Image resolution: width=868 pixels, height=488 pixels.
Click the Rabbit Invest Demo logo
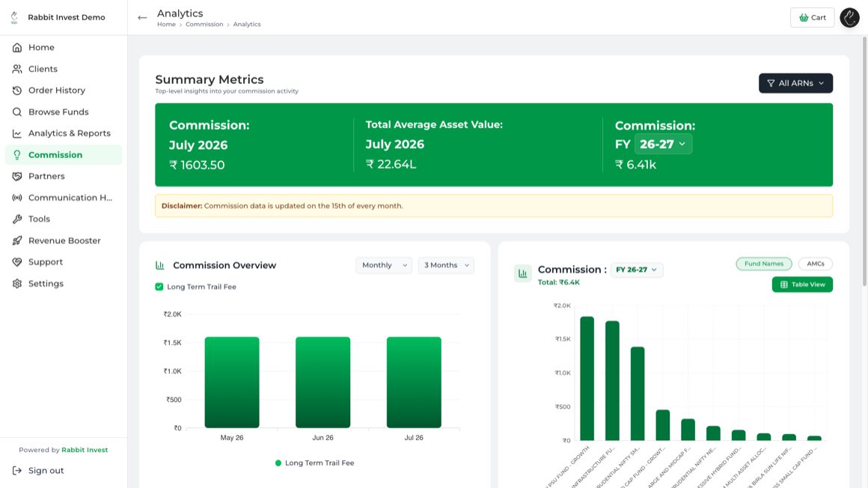coord(14,17)
